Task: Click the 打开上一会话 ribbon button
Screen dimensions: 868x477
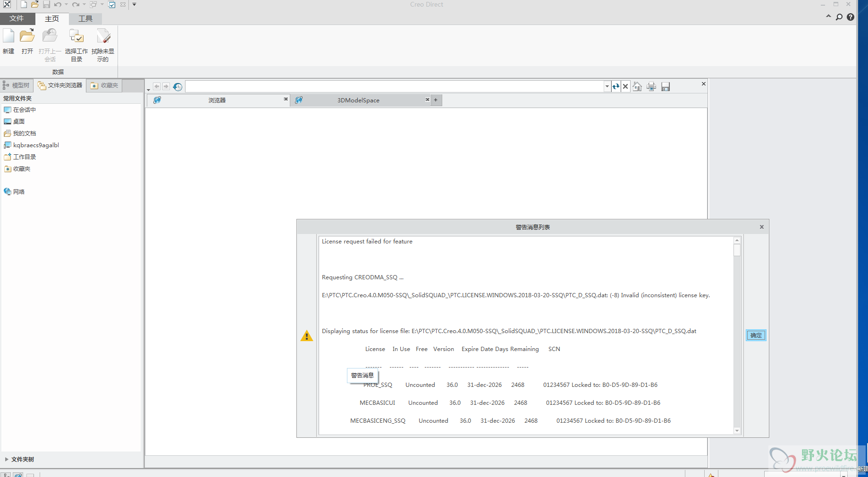Action: coord(50,45)
